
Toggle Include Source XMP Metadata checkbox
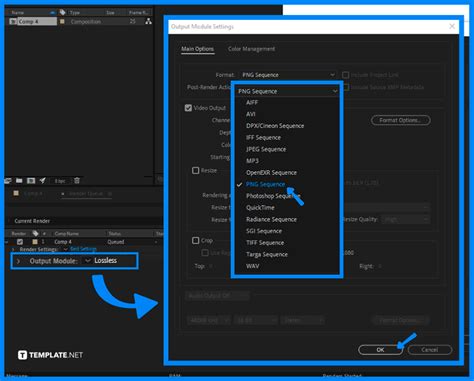tap(346, 87)
